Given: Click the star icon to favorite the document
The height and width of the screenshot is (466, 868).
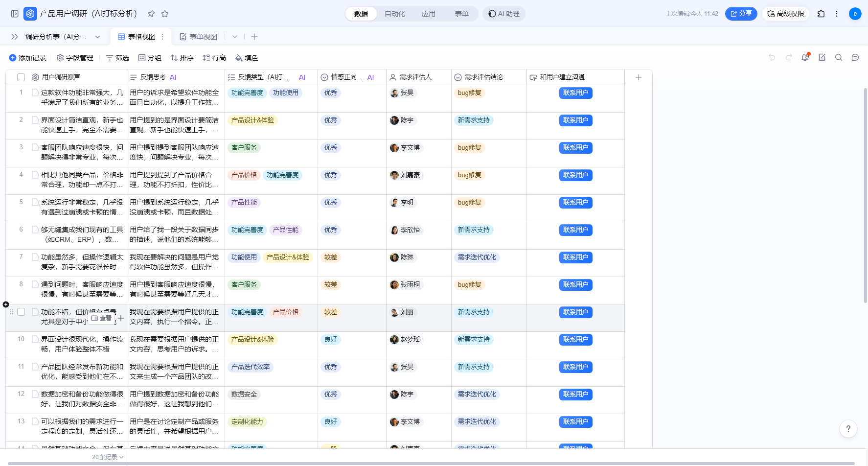Looking at the screenshot, I should tap(165, 14).
